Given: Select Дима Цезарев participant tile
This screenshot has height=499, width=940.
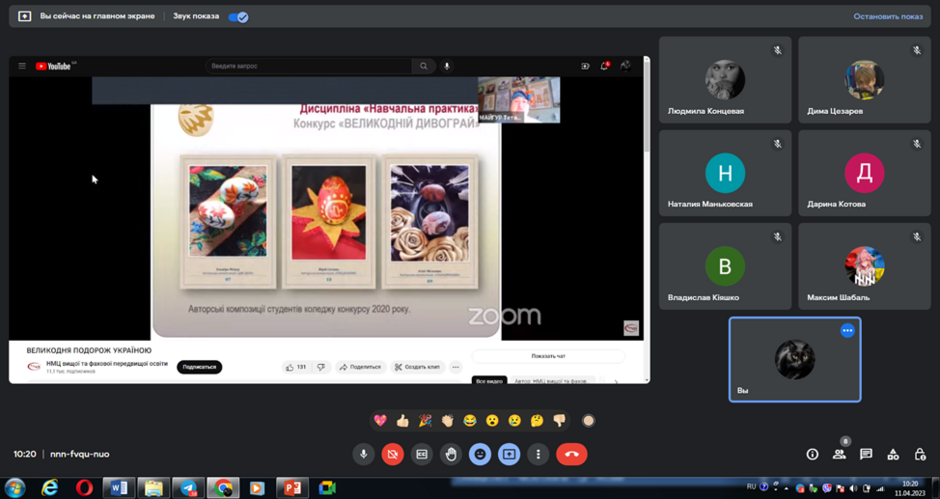Looking at the screenshot, I should click(864, 80).
